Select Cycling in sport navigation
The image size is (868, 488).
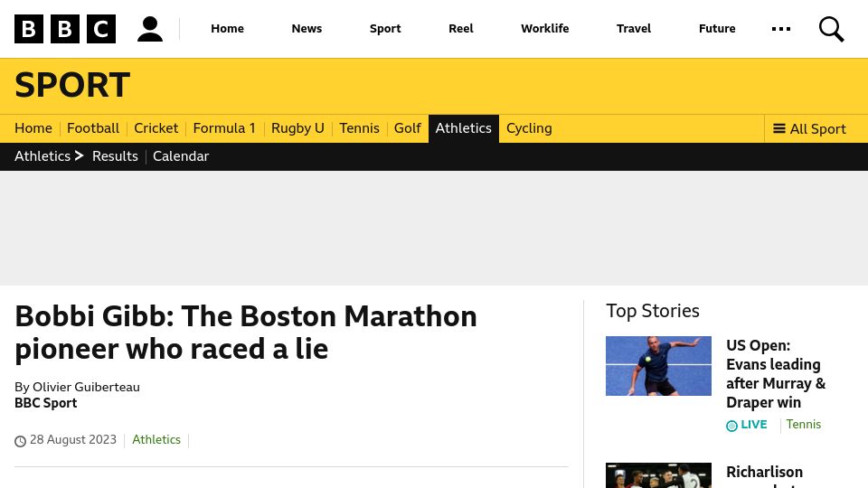click(x=529, y=128)
